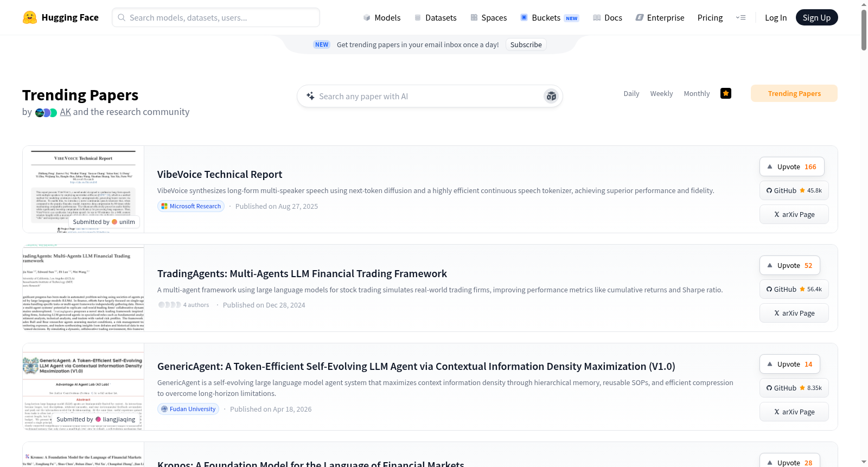Click GitHub icon on GenericAgent card
The width and height of the screenshot is (868, 467).
pos(769,388)
